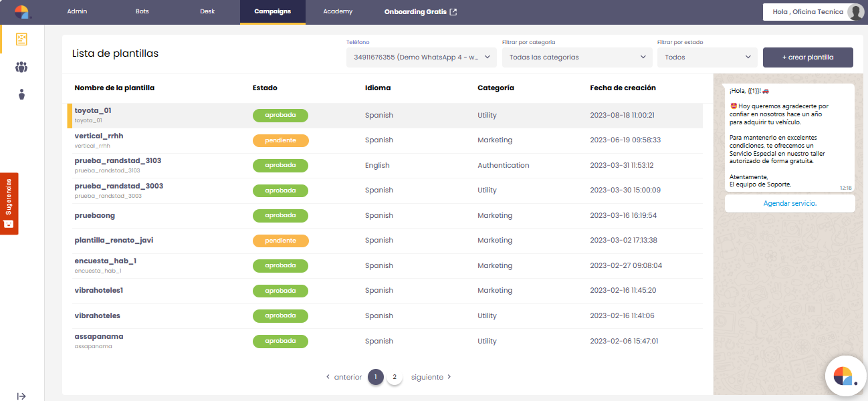Open the groups icon in left sidebar

(x=22, y=67)
